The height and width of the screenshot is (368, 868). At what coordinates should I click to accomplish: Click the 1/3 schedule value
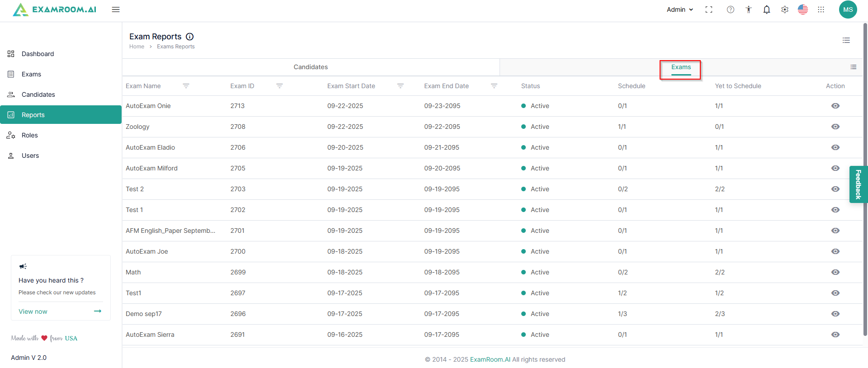pos(623,314)
